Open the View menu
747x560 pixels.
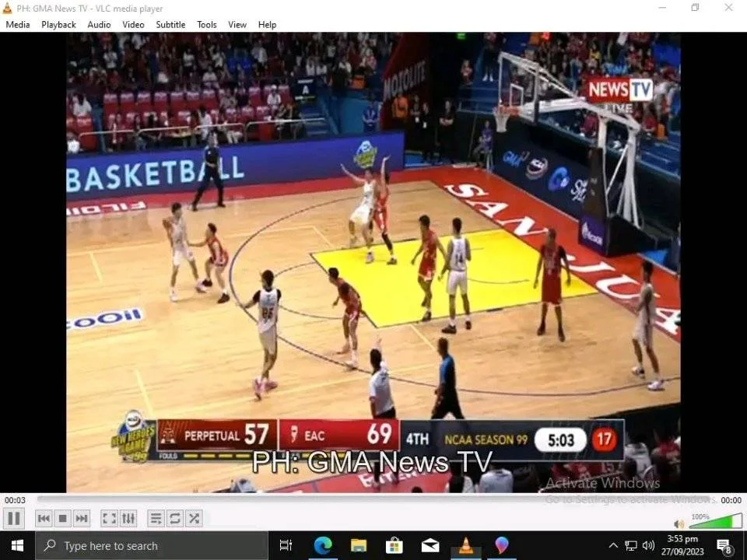coord(237,25)
